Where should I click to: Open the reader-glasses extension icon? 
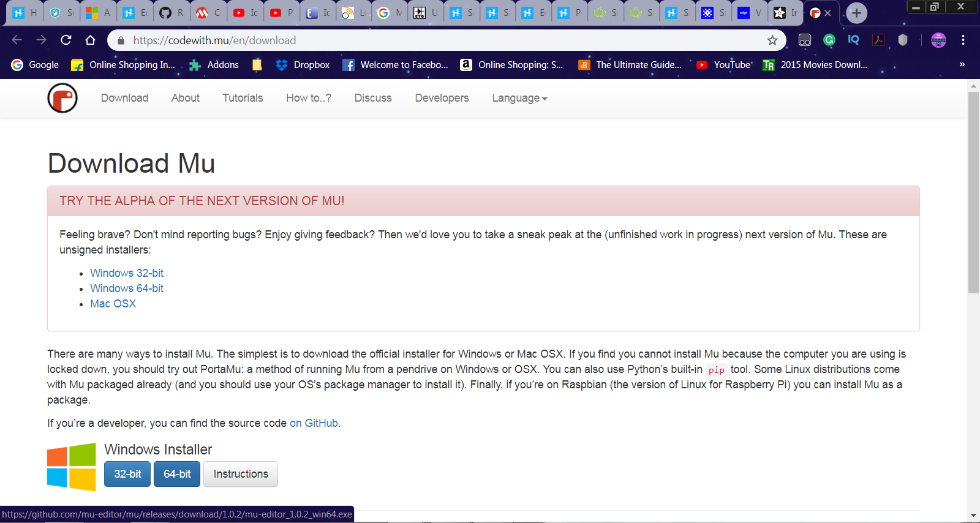805,40
